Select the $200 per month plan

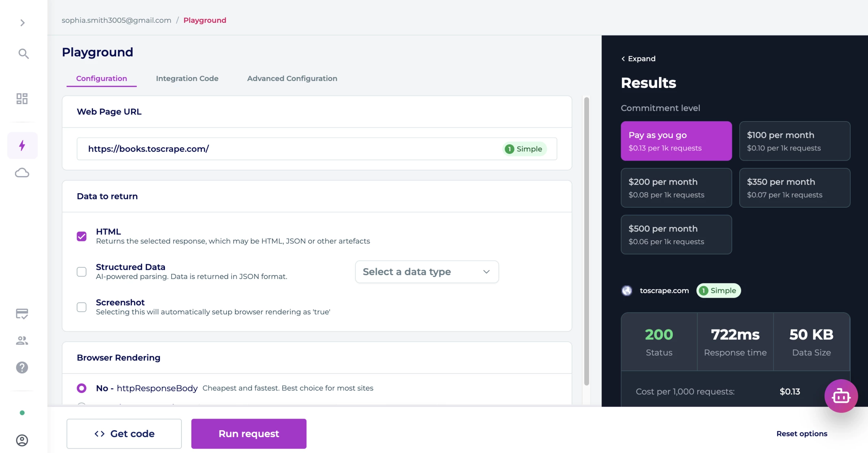click(x=676, y=188)
